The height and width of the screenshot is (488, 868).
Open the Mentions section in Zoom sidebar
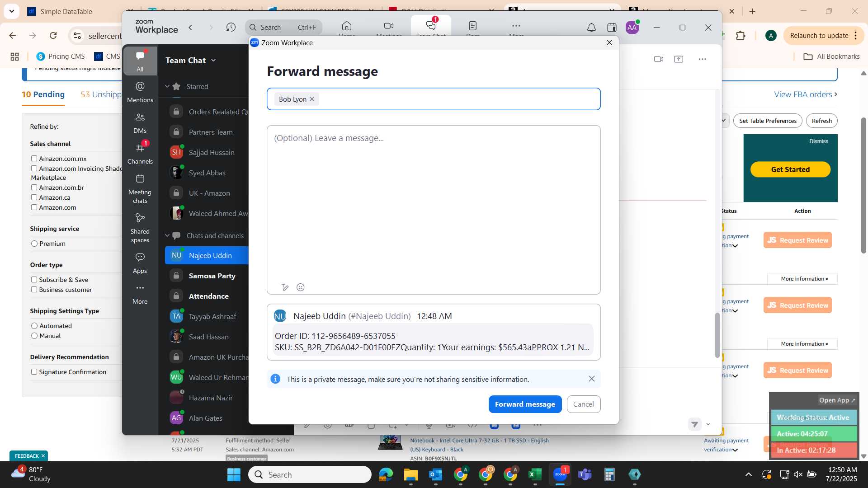coord(140,92)
